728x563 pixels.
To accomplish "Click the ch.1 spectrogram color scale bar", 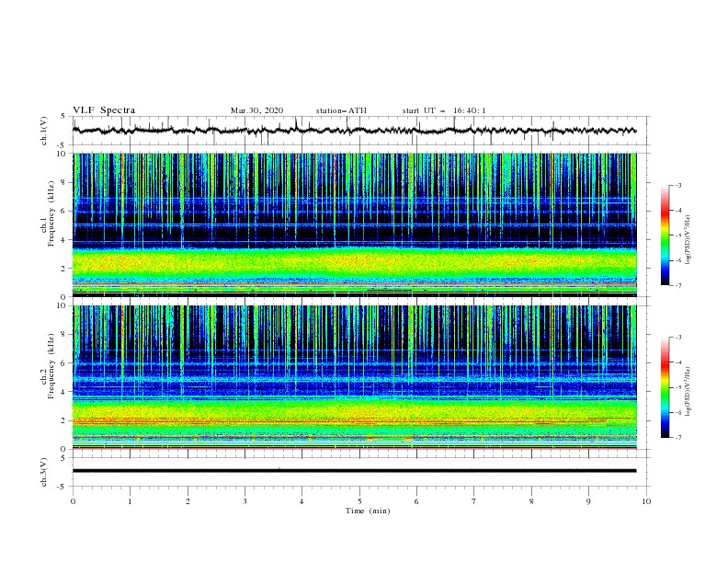I will click(x=665, y=236).
